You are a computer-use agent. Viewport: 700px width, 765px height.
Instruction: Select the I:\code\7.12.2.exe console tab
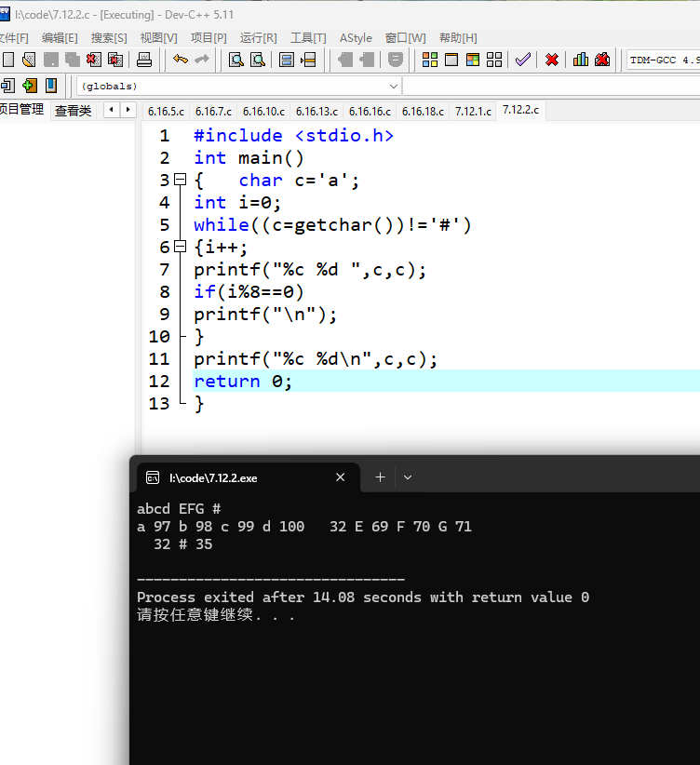249,477
